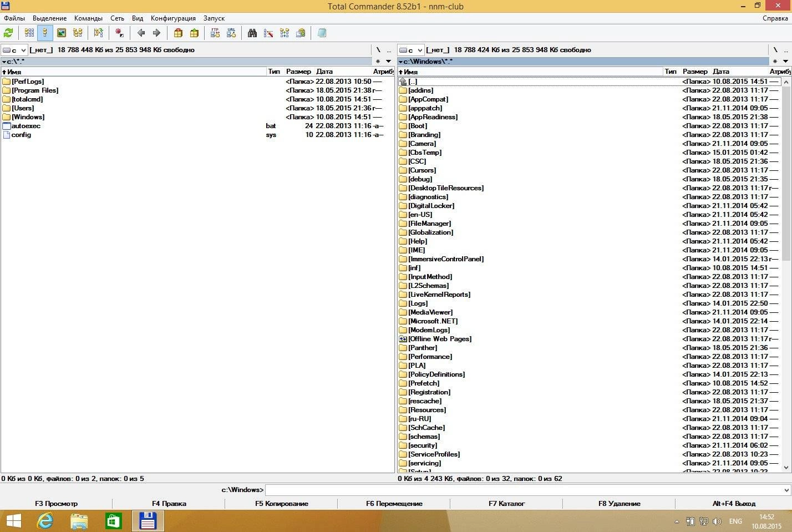Screen dimensions: 792x532
Task: Click the F6 Перемещение button
Action: point(394,504)
